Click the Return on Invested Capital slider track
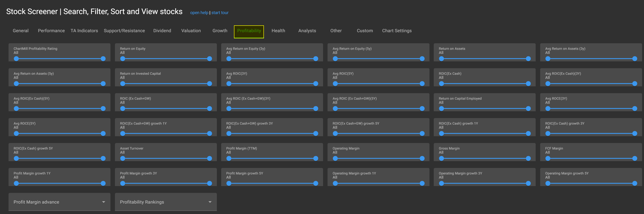The height and width of the screenshot is (214, 644). (x=166, y=84)
